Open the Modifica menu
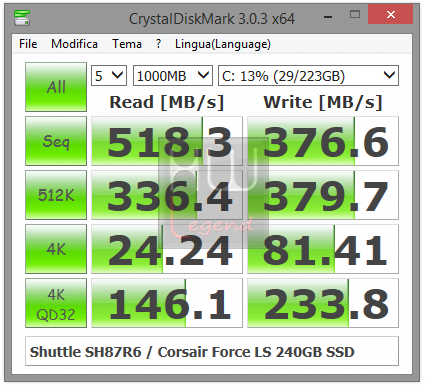Screen dimensions: 427x386 pyautogui.click(x=74, y=44)
